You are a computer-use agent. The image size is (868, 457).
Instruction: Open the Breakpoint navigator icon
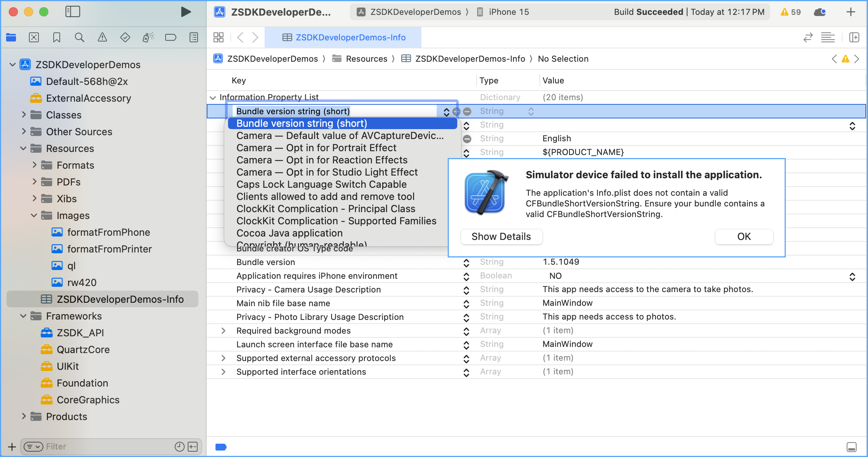pyautogui.click(x=171, y=37)
